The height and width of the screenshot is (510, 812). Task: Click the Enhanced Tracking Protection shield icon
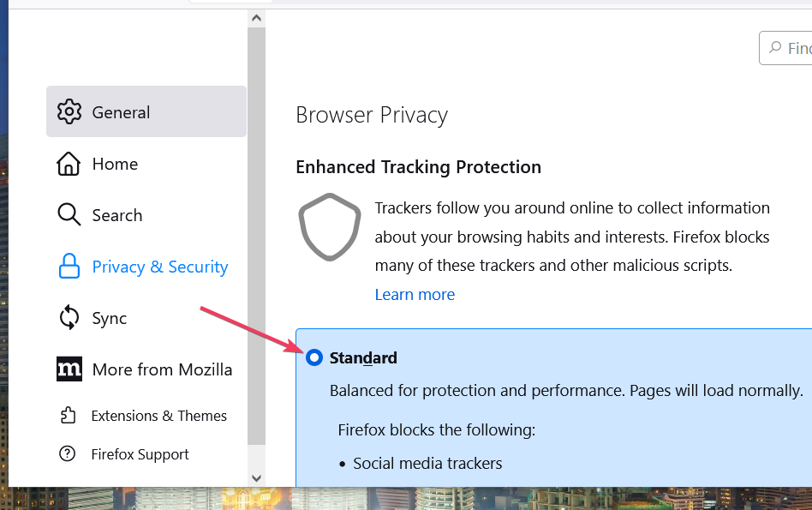coord(330,227)
